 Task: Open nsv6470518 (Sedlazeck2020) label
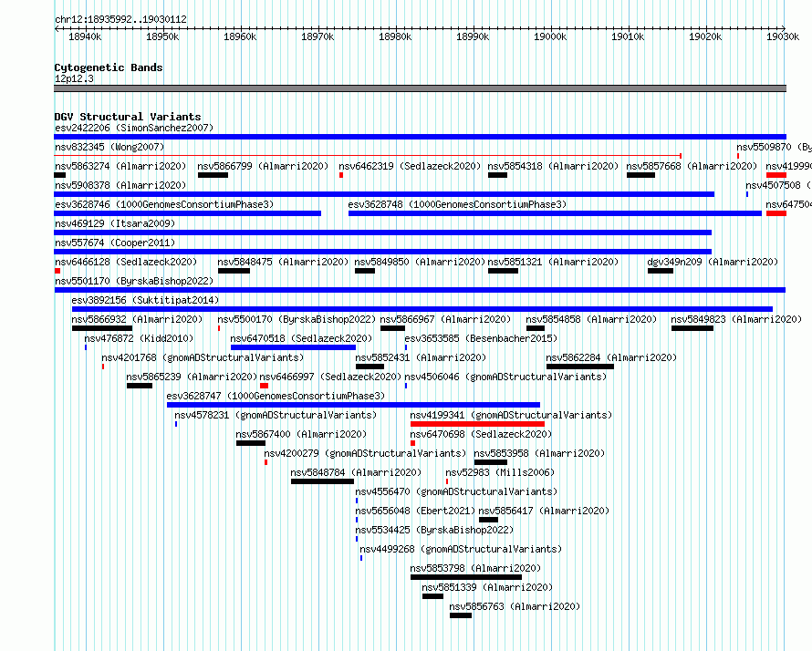301,338
